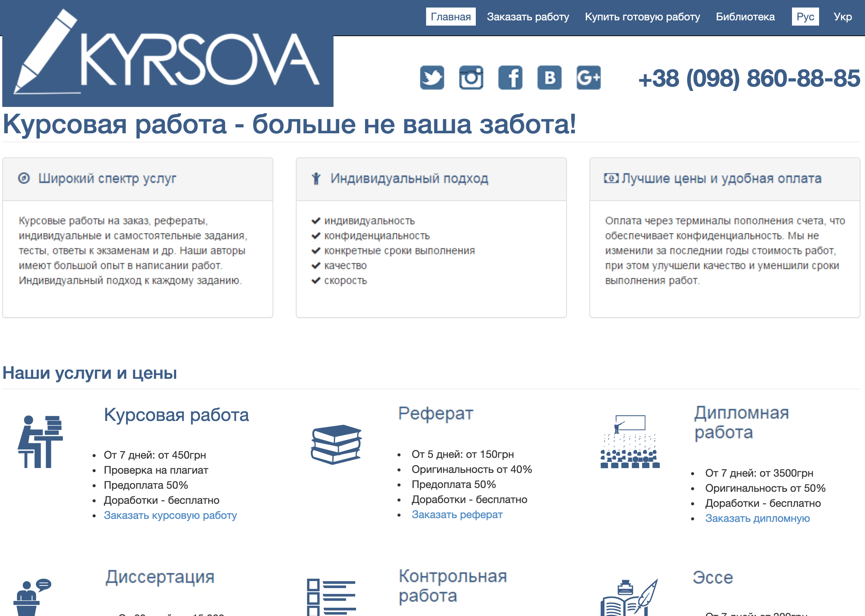
Task: Click the stacked books Реферат icon
Action: click(x=336, y=445)
